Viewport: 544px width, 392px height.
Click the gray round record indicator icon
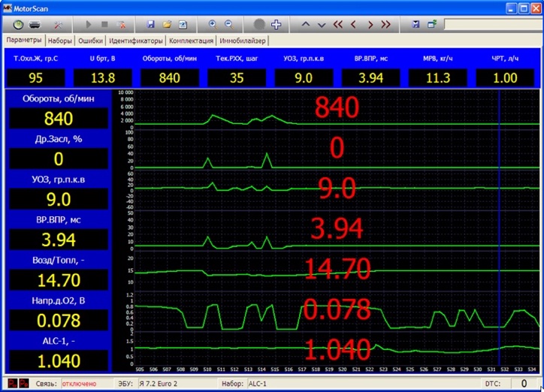pos(259,24)
